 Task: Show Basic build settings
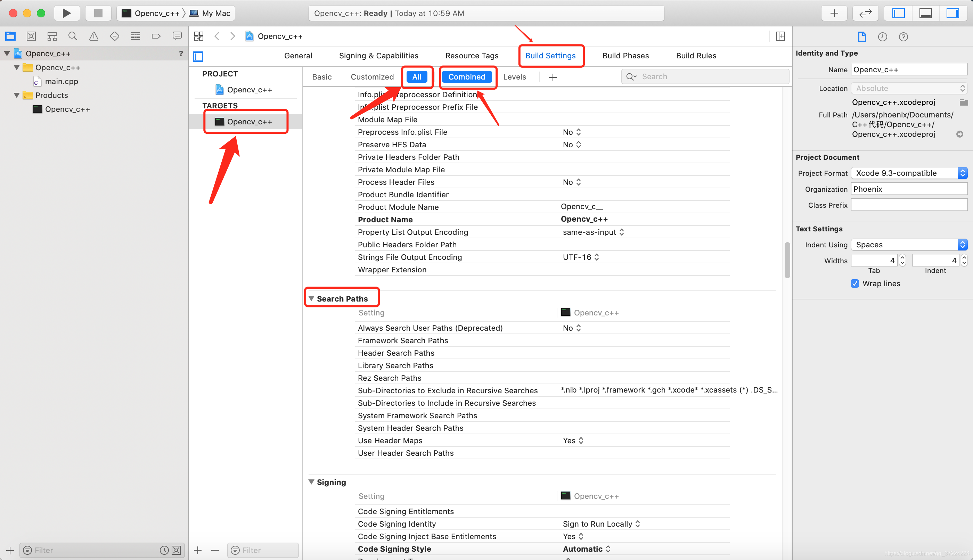(322, 77)
